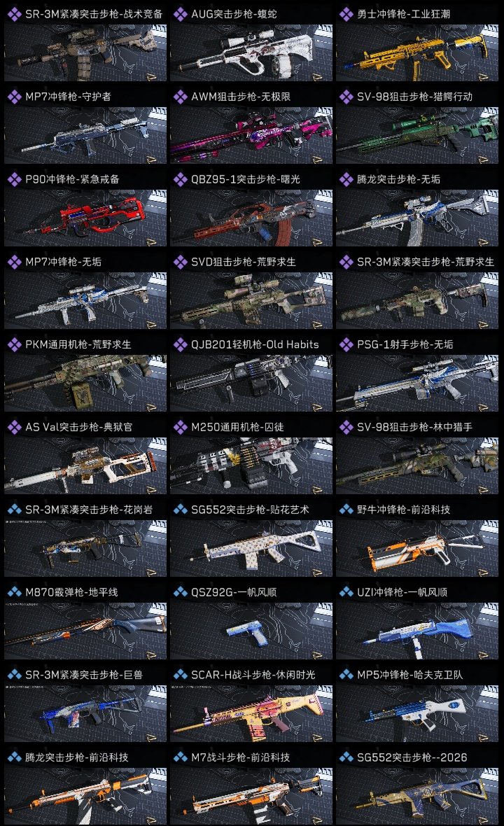
Task: Select the blue UZI冲锋枪-一帆风顺 weapon image
Action: (x=417, y=631)
